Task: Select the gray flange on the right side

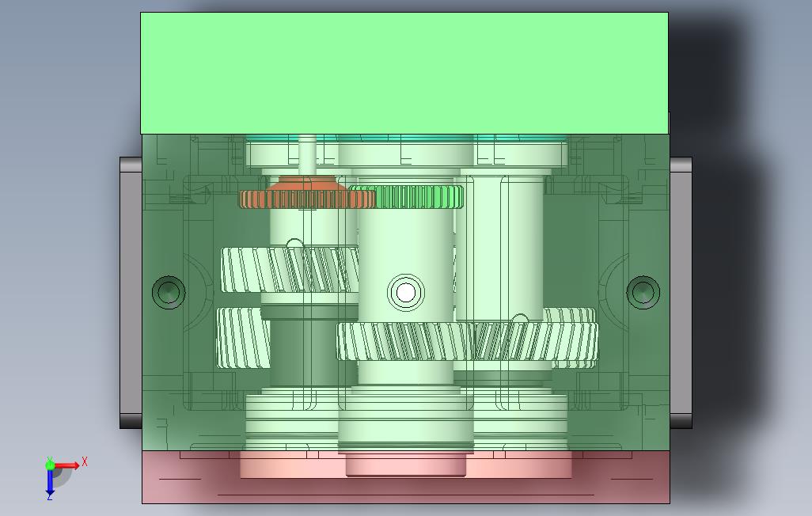Action: point(681,293)
